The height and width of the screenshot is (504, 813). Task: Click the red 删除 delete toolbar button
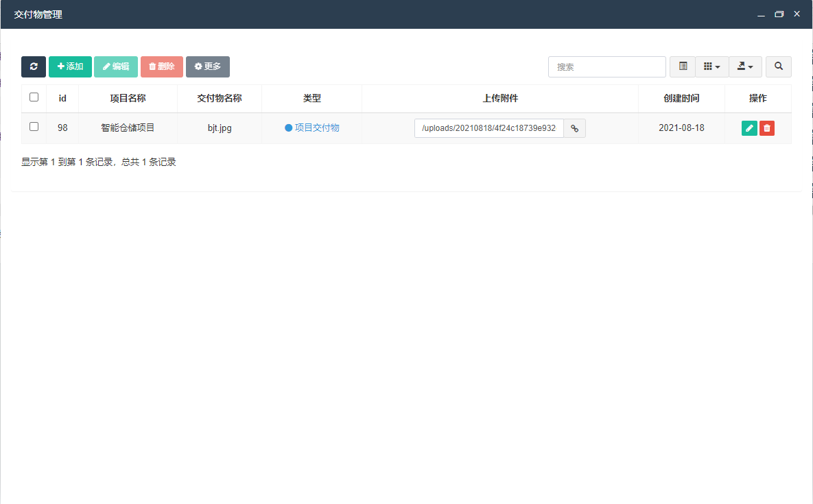162,67
